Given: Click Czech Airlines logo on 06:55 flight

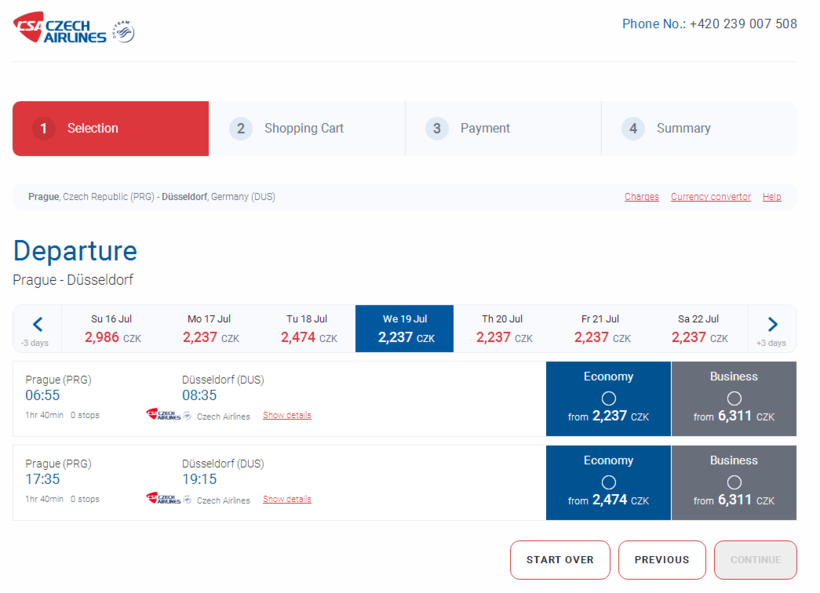Looking at the screenshot, I should [x=163, y=415].
